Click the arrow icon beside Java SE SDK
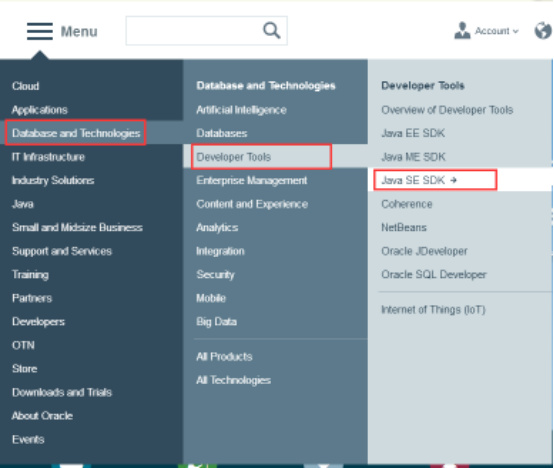This screenshot has height=468, width=554. click(x=454, y=180)
